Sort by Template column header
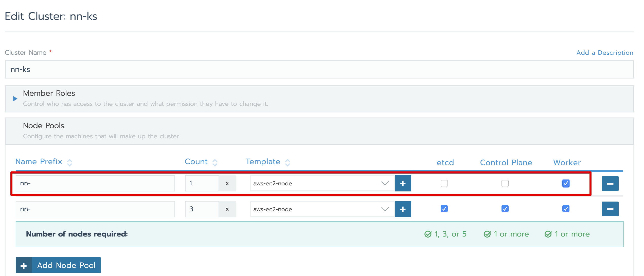The image size is (644, 276). [263, 162]
